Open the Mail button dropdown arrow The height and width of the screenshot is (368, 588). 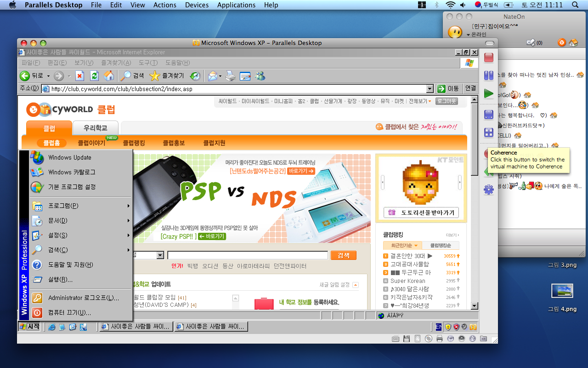220,76
